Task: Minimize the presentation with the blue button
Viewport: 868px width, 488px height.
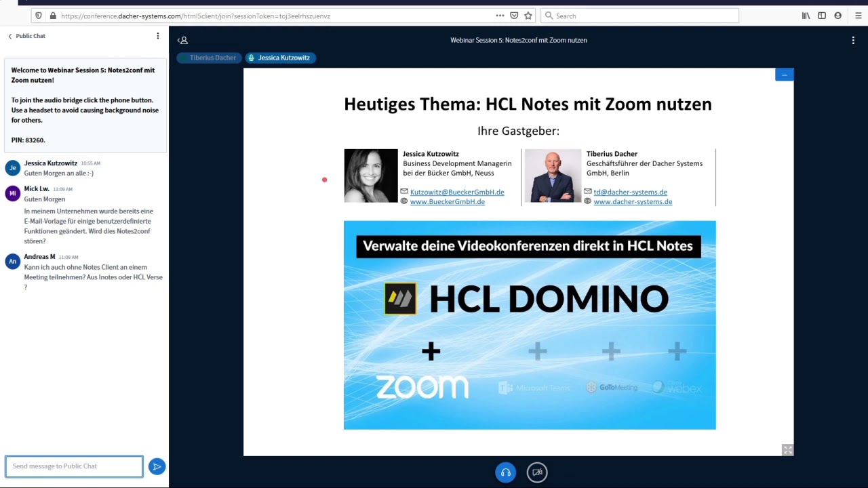Action: 785,75
